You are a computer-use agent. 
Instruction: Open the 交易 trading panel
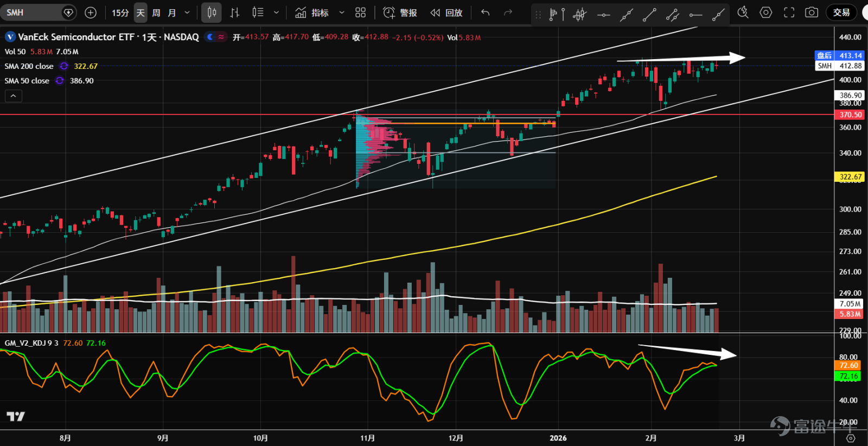click(x=841, y=12)
